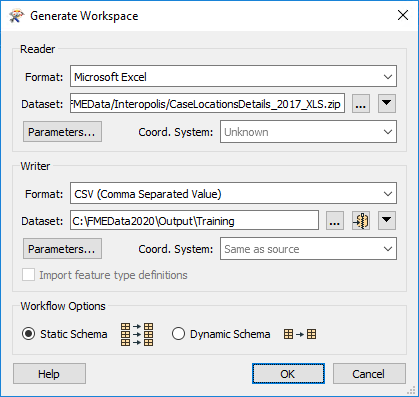Viewport: 419px width, 397px height.
Task: Toggle Import feature type definitions checkbox
Action: pyautogui.click(x=28, y=275)
